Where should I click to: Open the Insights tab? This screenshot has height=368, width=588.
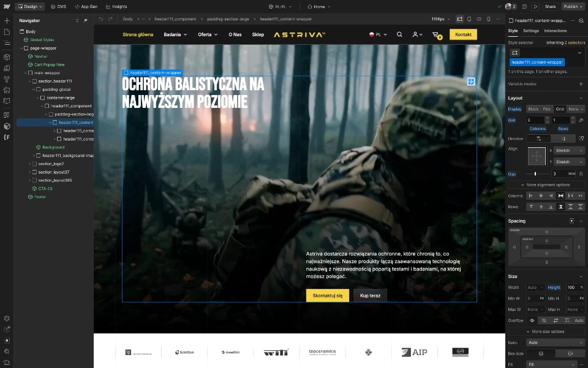pos(116,6)
